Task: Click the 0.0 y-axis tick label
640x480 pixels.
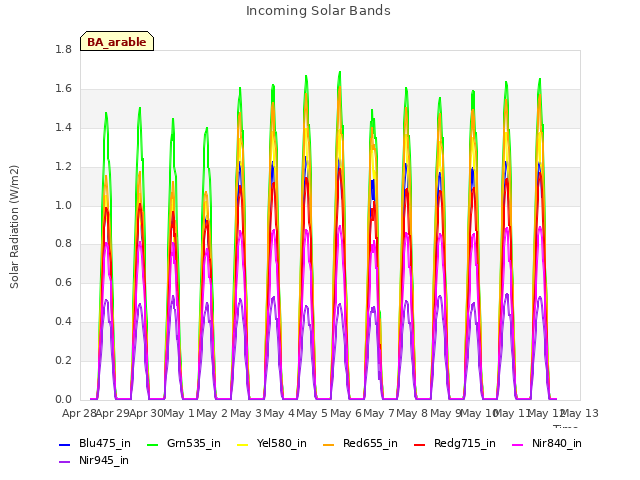Action: click(x=63, y=399)
